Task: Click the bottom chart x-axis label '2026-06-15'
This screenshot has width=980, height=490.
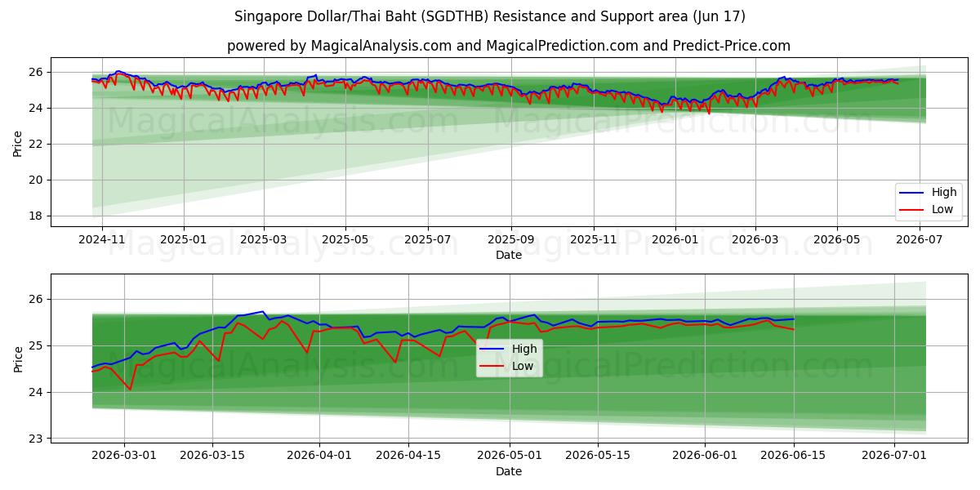Action: click(x=794, y=457)
